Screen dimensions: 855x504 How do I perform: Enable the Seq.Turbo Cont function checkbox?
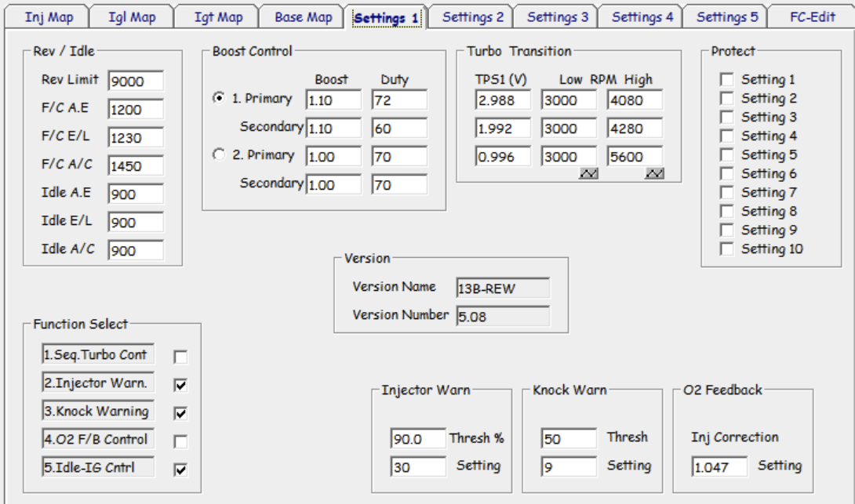coord(180,357)
